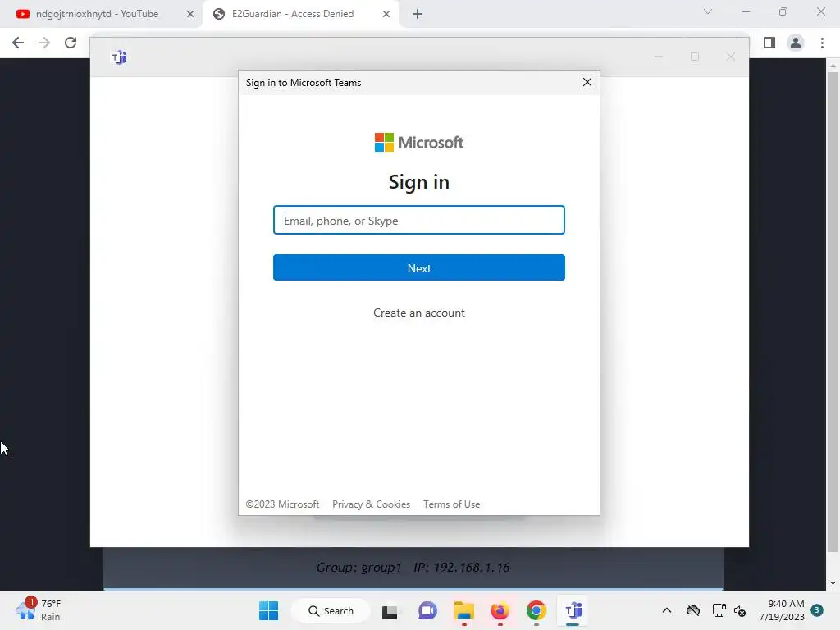Open the Create an account link
This screenshot has width=840, height=630.
[x=419, y=313]
